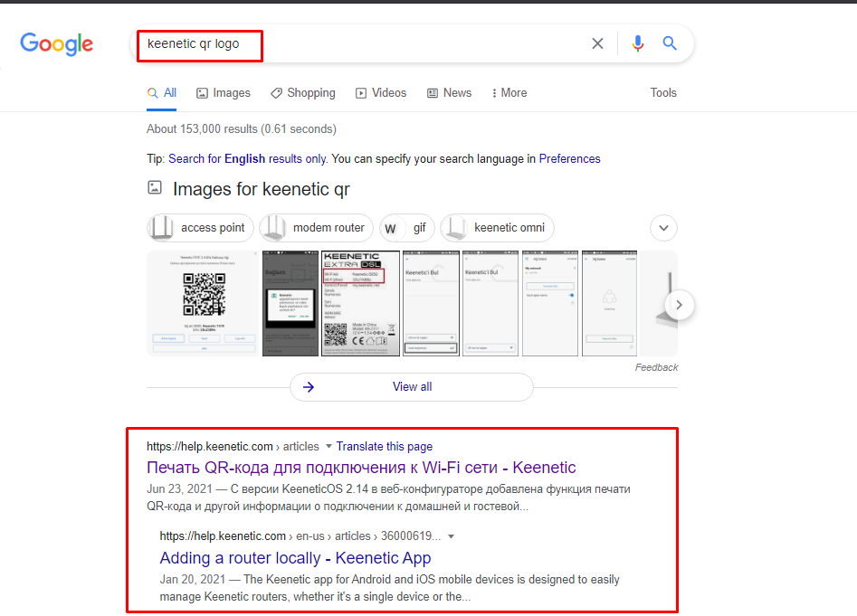Start voice search with the microphone icon
This screenshot has width=857, height=616.
click(x=637, y=43)
